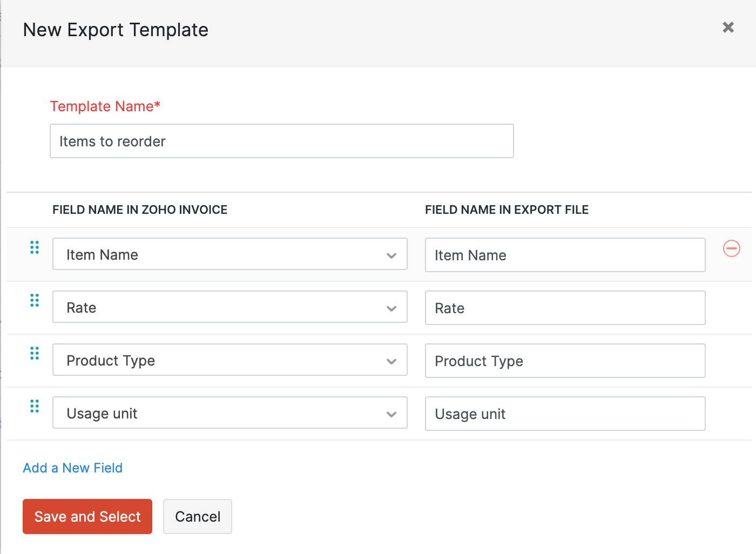The width and height of the screenshot is (756, 554).
Task: Click the Field Name in Export File header
Action: coord(507,210)
